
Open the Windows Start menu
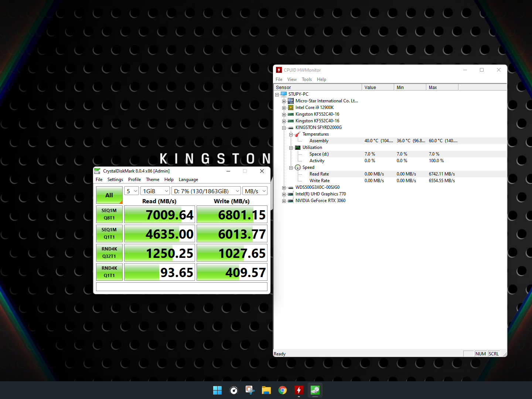point(218,390)
